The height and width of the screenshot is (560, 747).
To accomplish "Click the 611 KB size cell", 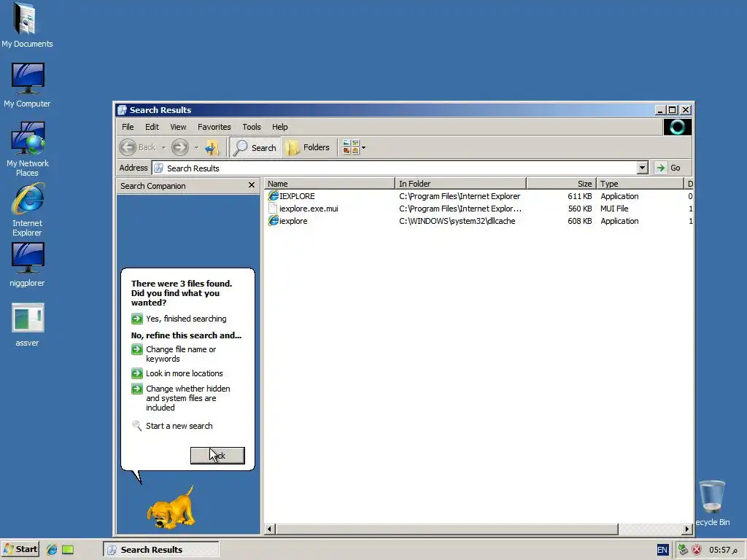I will [579, 196].
